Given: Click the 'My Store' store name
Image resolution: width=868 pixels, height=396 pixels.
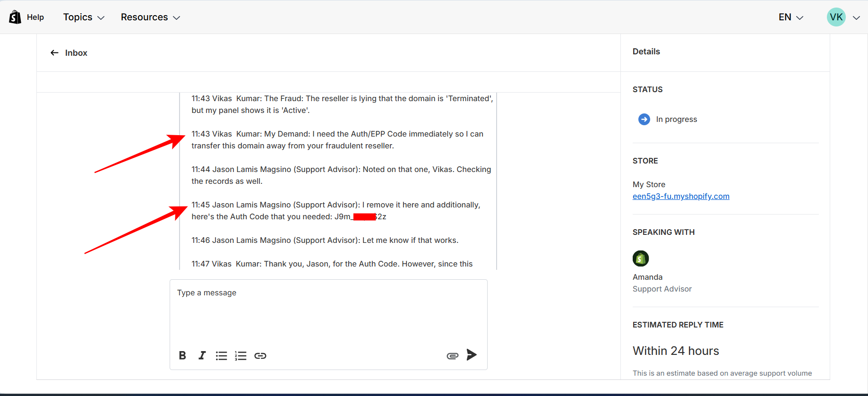Looking at the screenshot, I should pyautogui.click(x=649, y=184).
